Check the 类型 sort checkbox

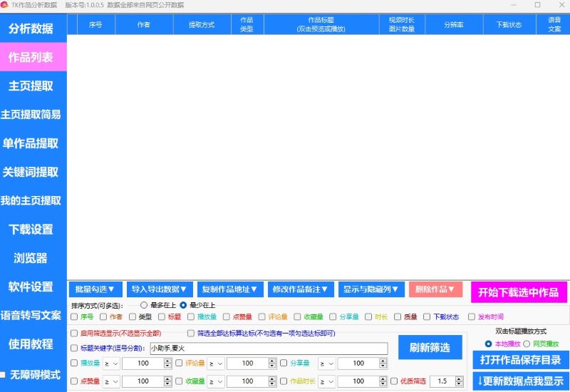(133, 316)
